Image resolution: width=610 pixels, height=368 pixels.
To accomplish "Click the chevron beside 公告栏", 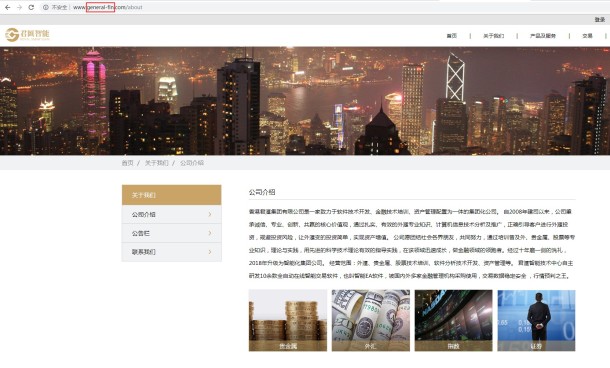I will pos(210,233).
